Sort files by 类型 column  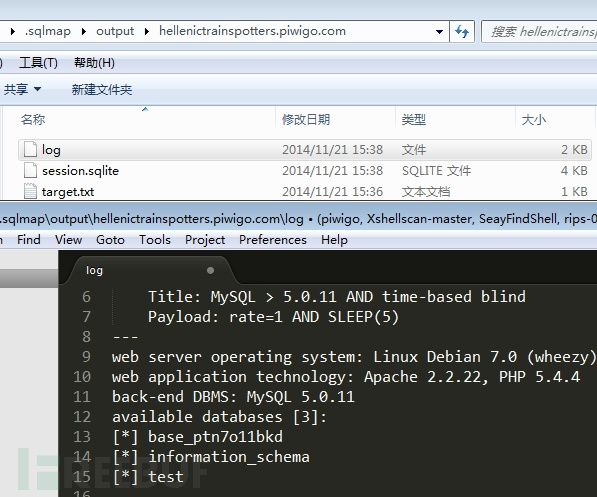[414, 120]
